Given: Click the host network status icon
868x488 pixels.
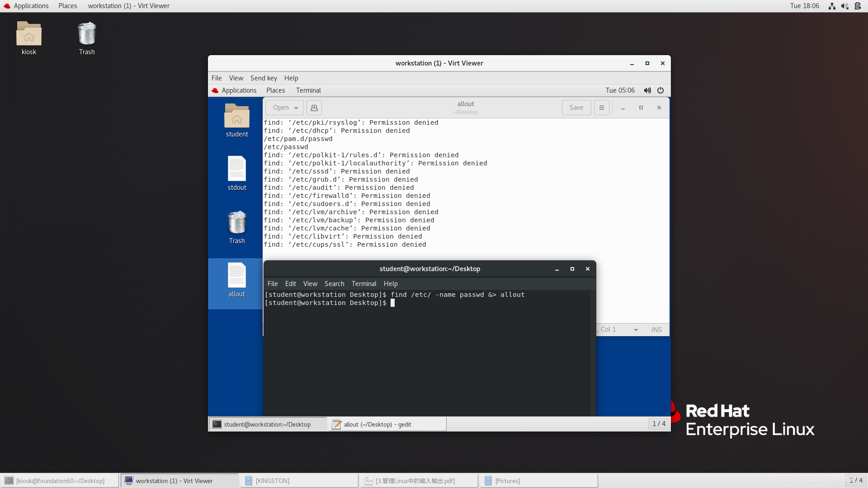Looking at the screenshot, I should coord(832,6).
